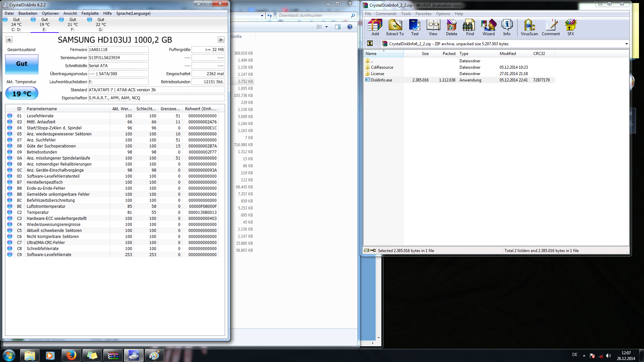Viewport: 644px width, 362px height.
Task: Launch Firefox from the taskbar
Action: point(71,355)
